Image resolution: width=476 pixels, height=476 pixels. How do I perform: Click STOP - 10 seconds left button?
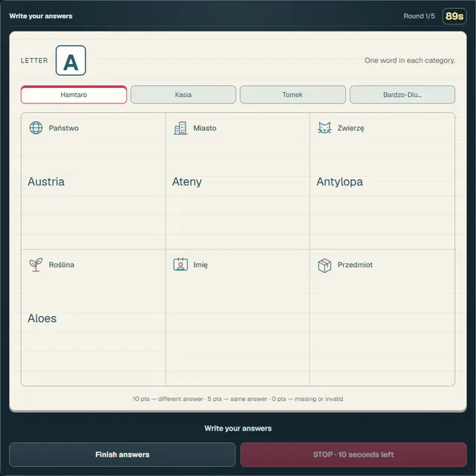pos(353,454)
